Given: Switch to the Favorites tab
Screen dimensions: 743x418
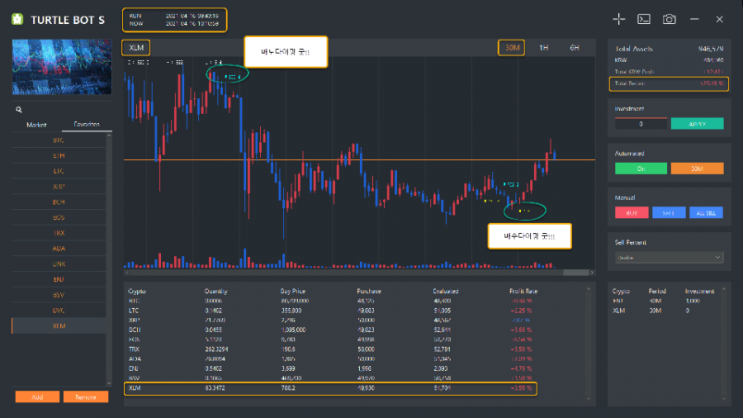Looking at the screenshot, I should point(87,124).
